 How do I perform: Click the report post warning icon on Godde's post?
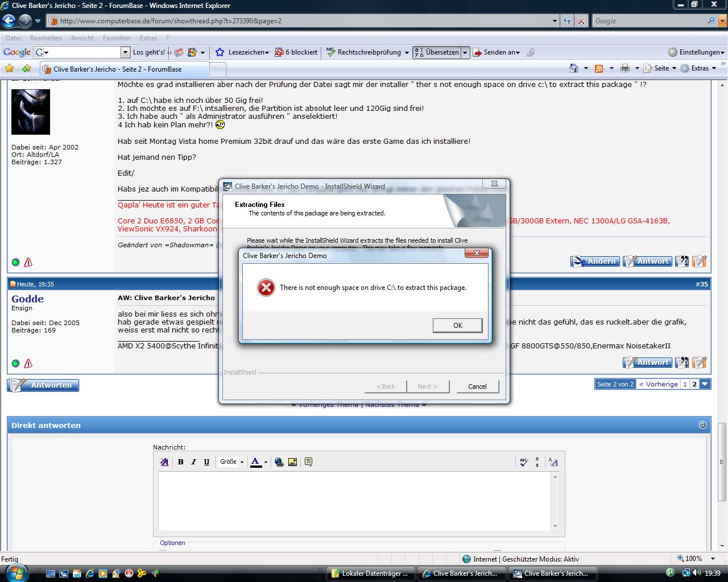(x=28, y=363)
